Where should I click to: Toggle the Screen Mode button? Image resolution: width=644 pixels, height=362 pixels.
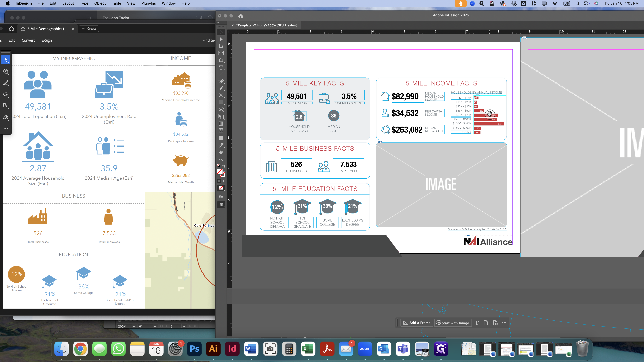click(x=221, y=205)
